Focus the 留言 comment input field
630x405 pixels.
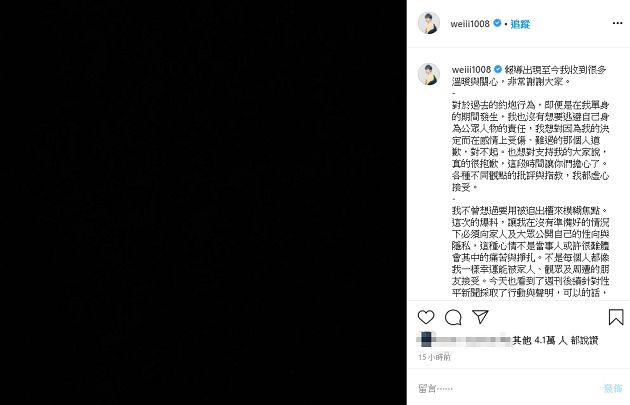tap(508, 389)
